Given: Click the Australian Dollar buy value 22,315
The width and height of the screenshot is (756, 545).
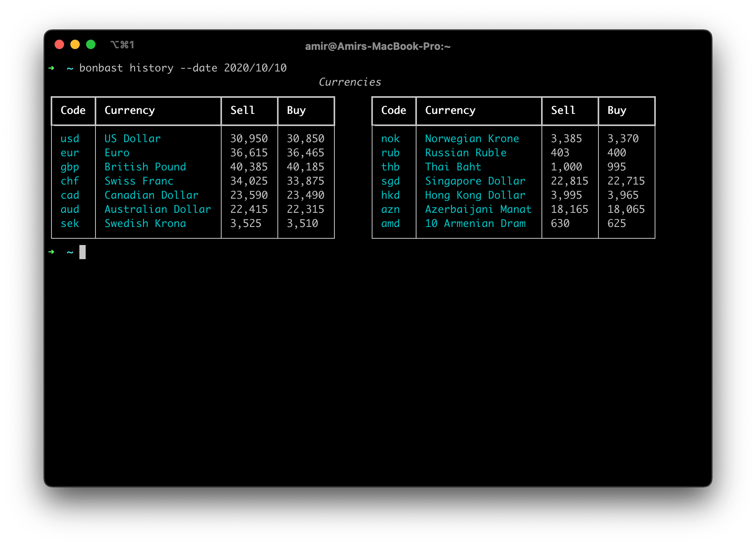Looking at the screenshot, I should [x=306, y=209].
